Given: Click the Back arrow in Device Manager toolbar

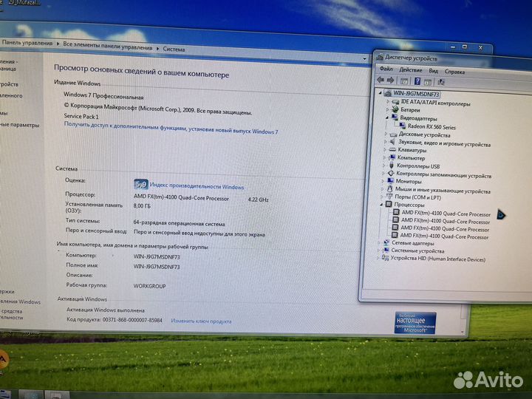Looking at the screenshot, I should pyautogui.click(x=381, y=81).
